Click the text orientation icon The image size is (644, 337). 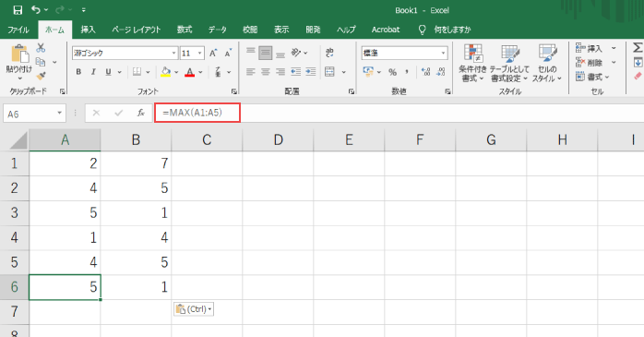coord(296,53)
